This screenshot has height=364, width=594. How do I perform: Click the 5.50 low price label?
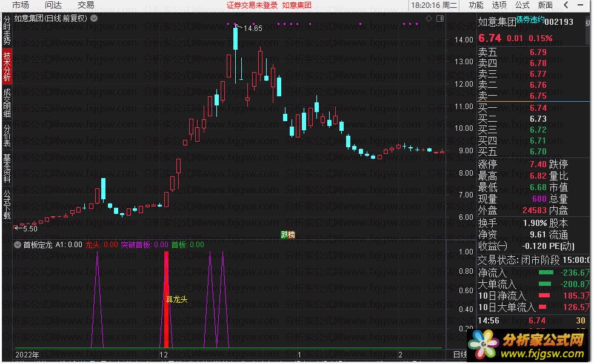(30, 228)
